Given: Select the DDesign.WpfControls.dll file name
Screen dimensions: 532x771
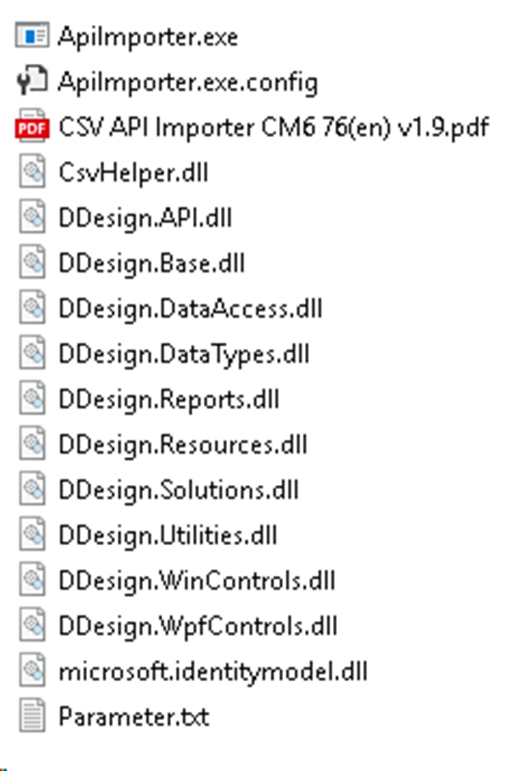Looking at the screenshot, I should click(x=198, y=626).
